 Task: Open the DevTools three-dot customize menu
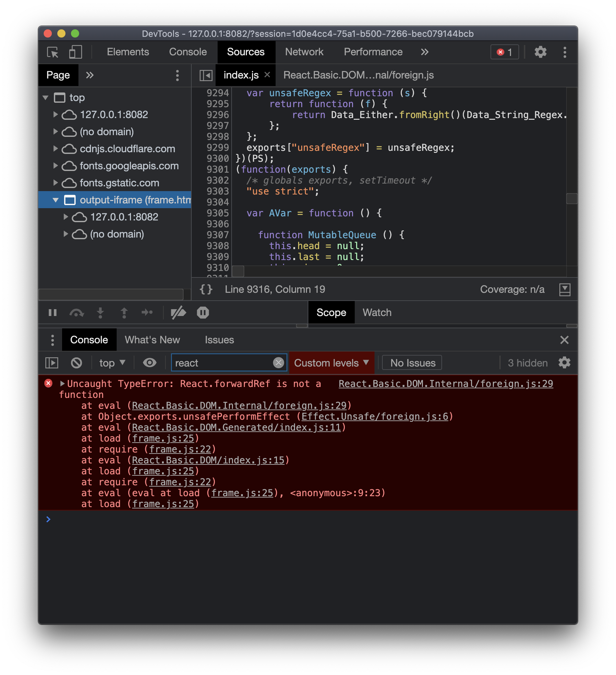565,52
